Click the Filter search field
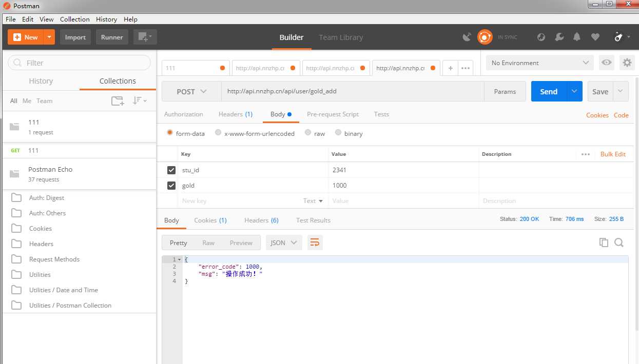The image size is (639, 364). click(80, 63)
